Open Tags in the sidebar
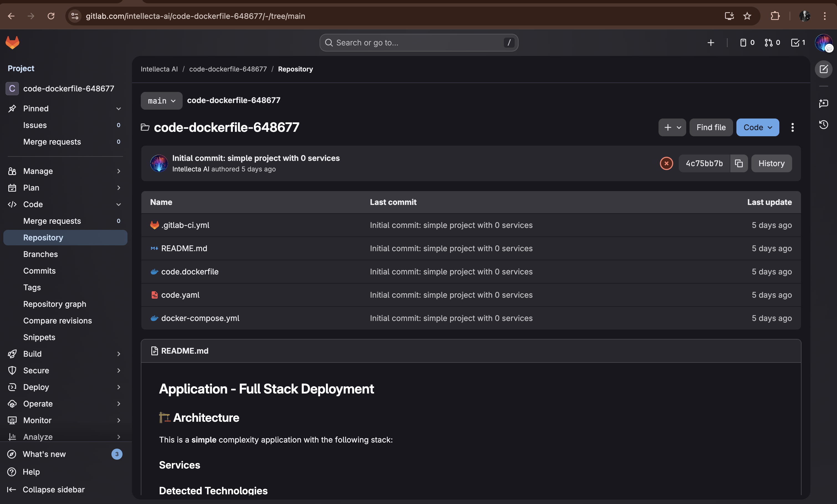The image size is (837, 504). [65, 287]
